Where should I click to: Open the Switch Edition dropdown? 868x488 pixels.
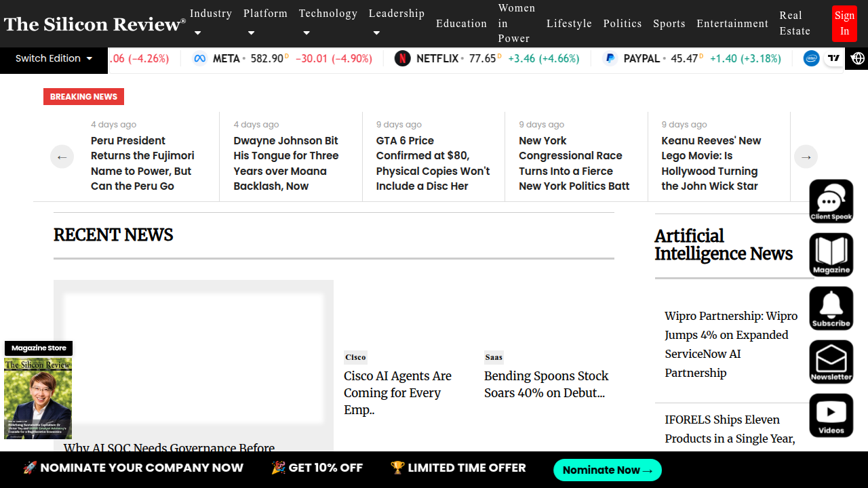[54, 59]
